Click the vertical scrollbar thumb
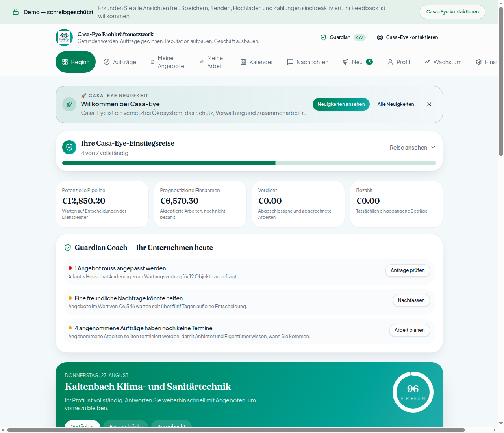504x433 pixels. click(501, 81)
